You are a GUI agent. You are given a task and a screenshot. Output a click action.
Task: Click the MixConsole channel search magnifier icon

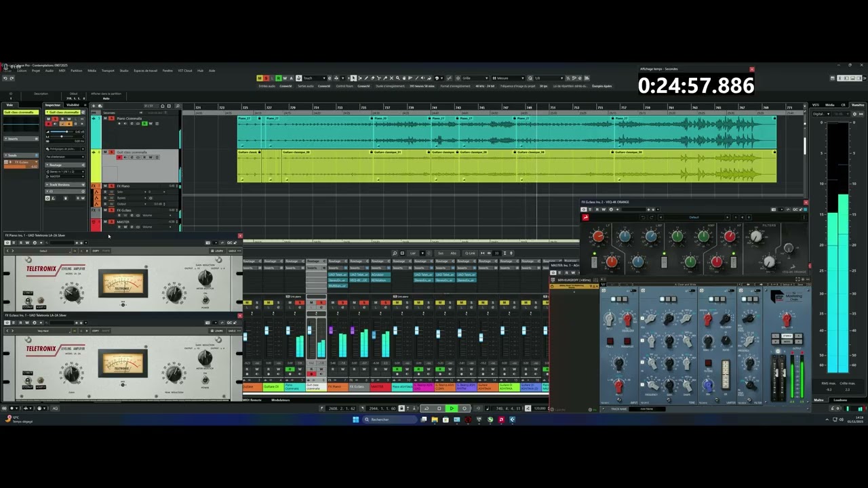point(395,253)
